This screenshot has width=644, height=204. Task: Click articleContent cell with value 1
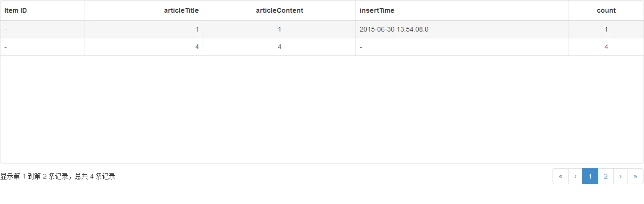279,29
